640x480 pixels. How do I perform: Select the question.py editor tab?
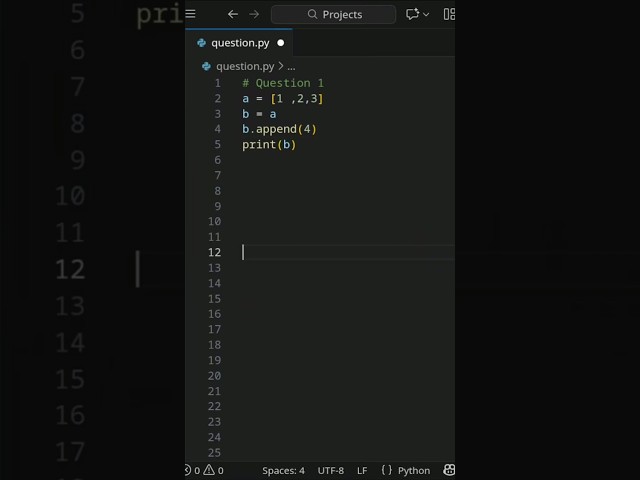tap(239, 43)
